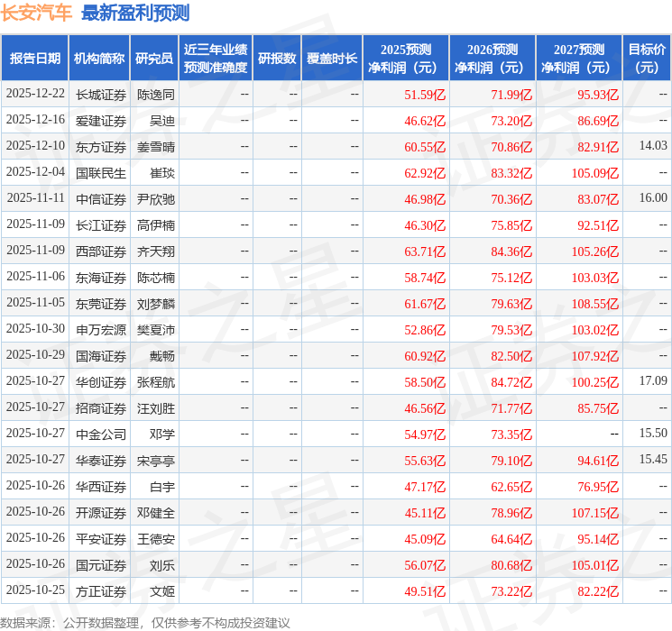
Task: Open the 长城证券 institution entry
Action: pyautogui.click(x=101, y=94)
